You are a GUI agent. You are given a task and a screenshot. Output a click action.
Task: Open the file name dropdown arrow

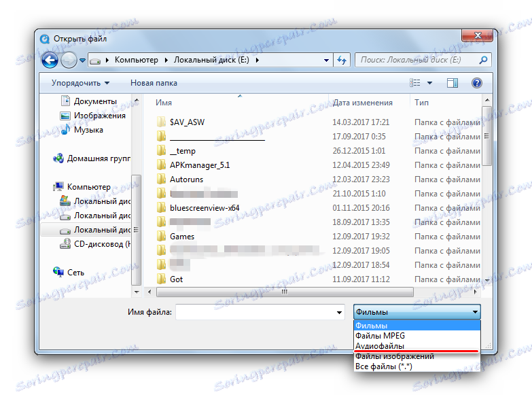(339, 312)
